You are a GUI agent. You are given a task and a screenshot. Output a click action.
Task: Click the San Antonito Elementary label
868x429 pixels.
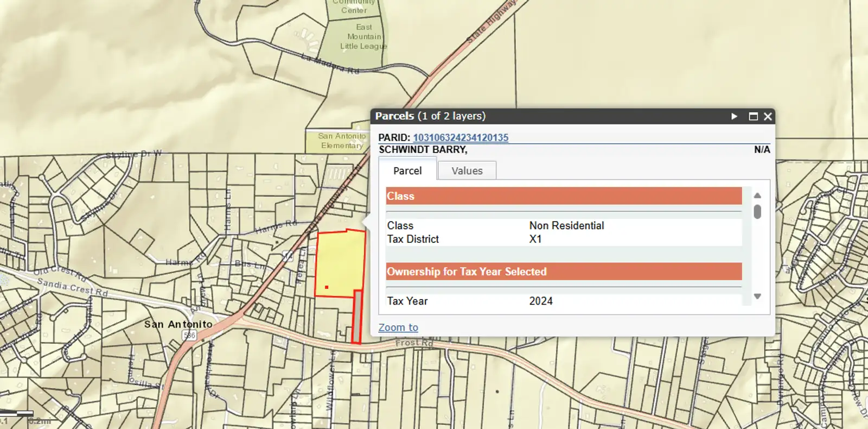(x=342, y=141)
